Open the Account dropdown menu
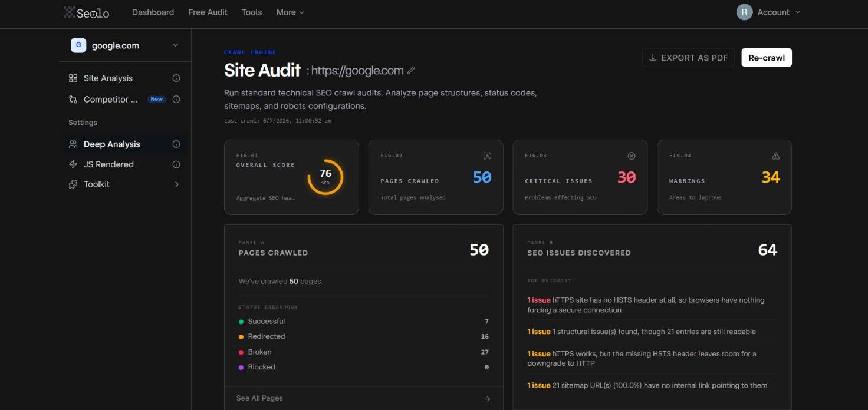This screenshot has width=868, height=410. [x=768, y=12]
